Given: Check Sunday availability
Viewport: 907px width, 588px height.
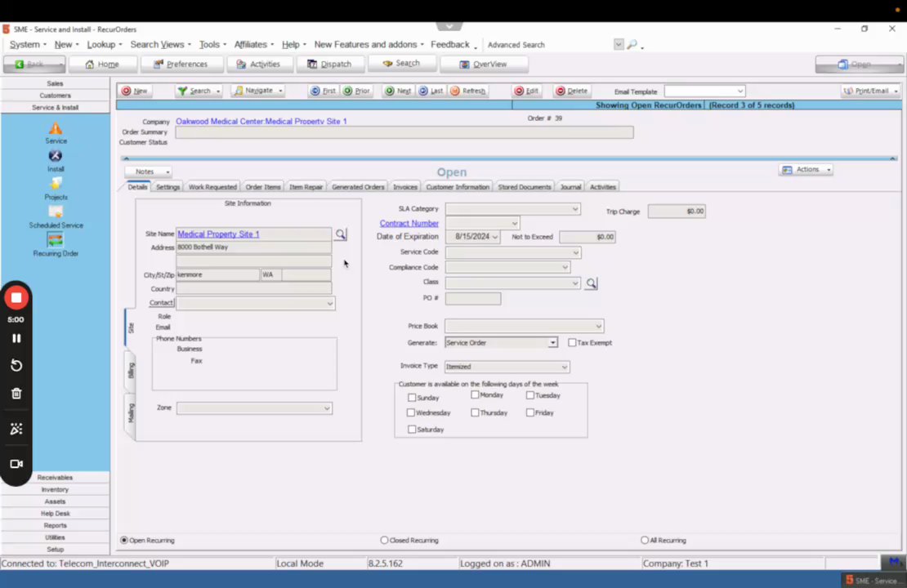Looking at the screenshot, I should (412, 398).
